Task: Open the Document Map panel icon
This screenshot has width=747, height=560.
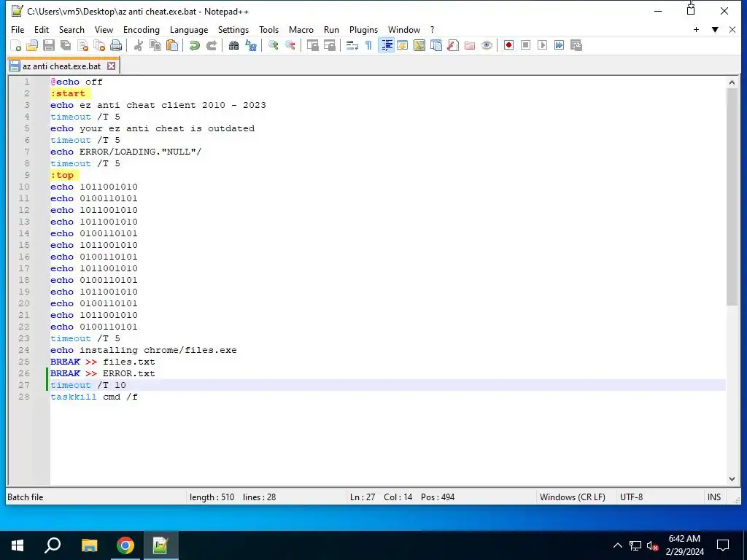Action: 419,45
